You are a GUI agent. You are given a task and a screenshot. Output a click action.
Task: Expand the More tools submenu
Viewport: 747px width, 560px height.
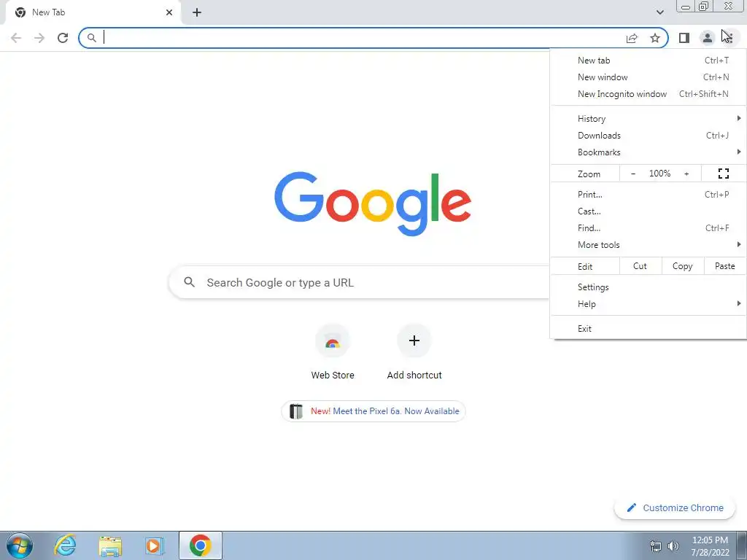click(649, 245)
